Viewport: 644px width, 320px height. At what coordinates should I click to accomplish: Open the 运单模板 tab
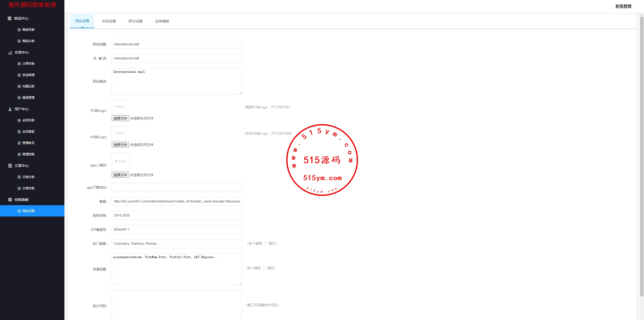(x=162, y=21)
